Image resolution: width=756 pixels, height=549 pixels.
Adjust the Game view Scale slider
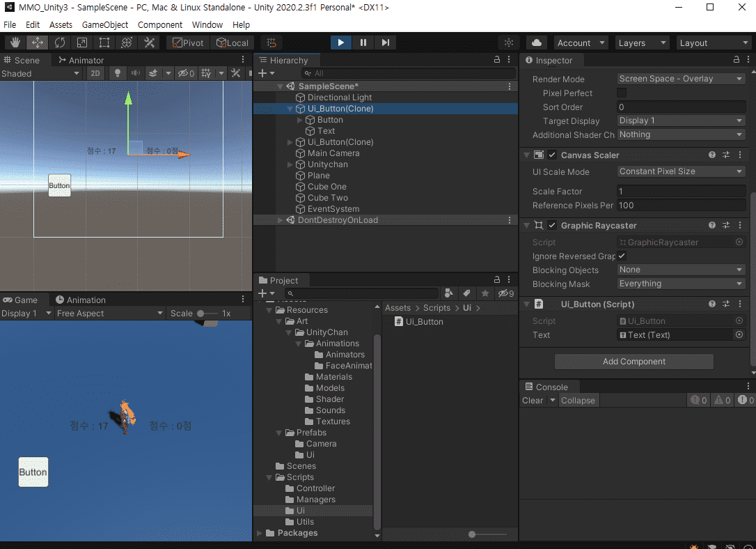[207, 314]
